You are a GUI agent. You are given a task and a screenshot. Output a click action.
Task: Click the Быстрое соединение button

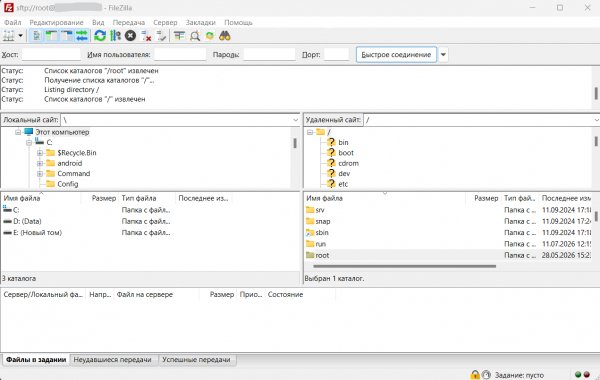[x=396, y=54]
